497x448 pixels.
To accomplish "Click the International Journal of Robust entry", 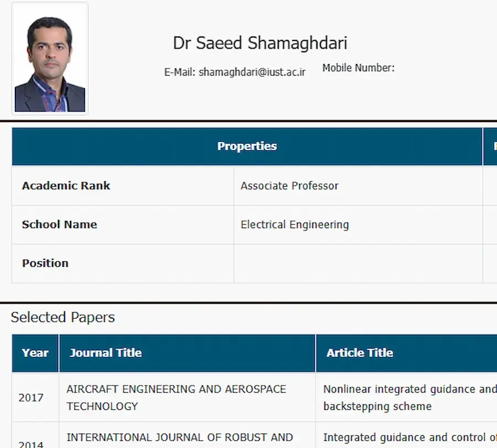I will (179, 438).
